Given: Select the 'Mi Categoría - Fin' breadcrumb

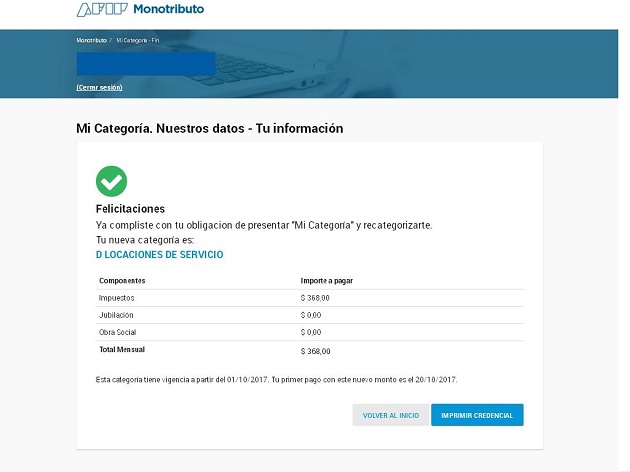Looking at the screenshot, I should coord(136,41).
